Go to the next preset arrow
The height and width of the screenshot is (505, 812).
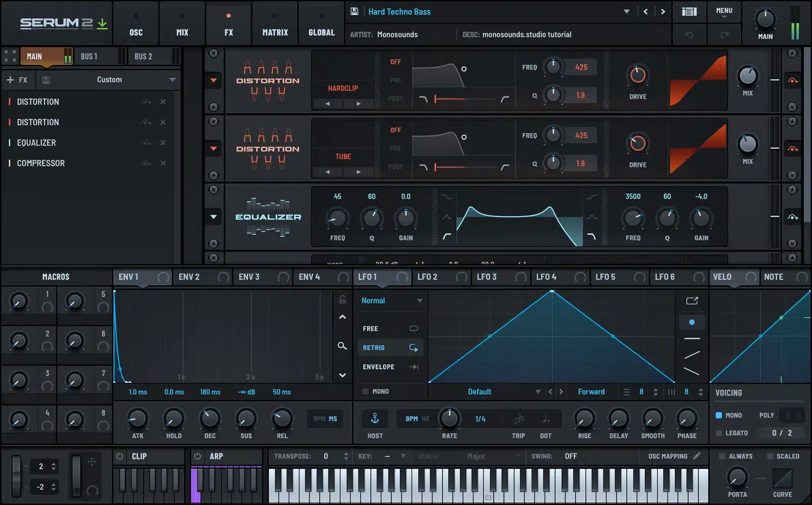point(663,11)
